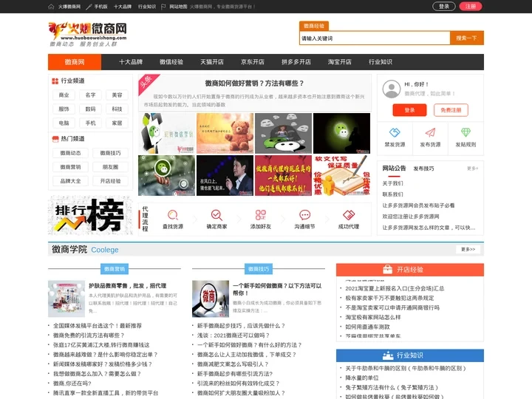Open the 排行榜 ranking banner
The height and width of the screenshot is (399, 532).
(x=90, y=215)
